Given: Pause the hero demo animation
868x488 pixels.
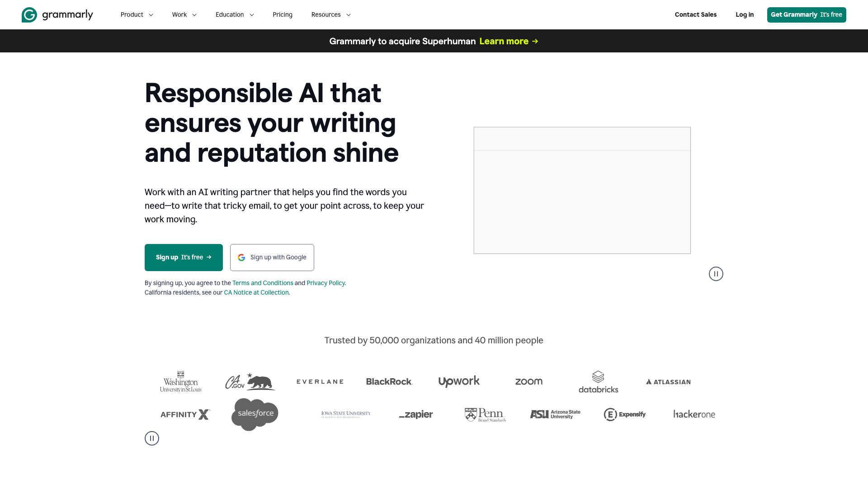Looking at the screenshot, I should coord(716,274).
